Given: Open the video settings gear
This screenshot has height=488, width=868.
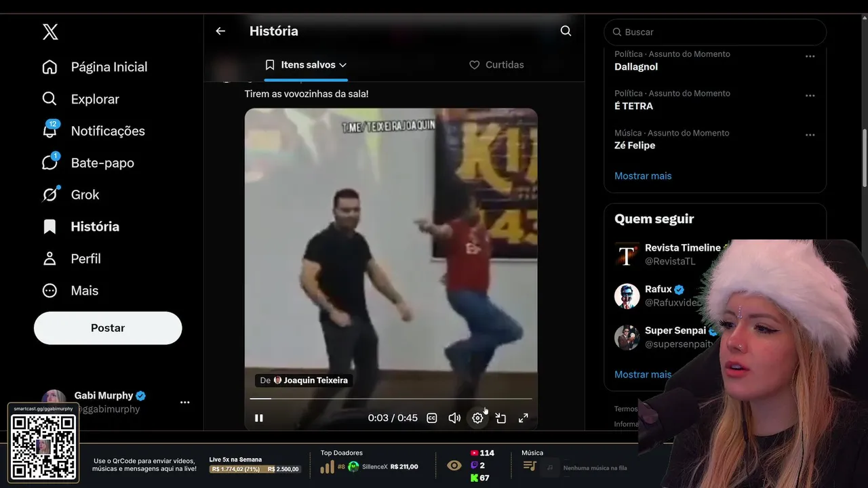Looking at the screenshot, I should point(477,418).
